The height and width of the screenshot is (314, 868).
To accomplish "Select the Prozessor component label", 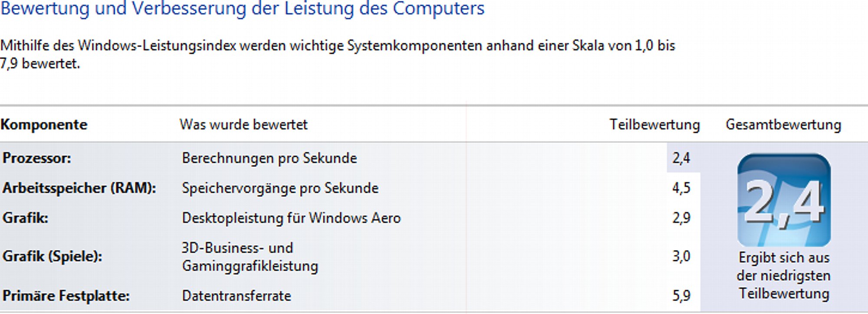I will [37, 158].
